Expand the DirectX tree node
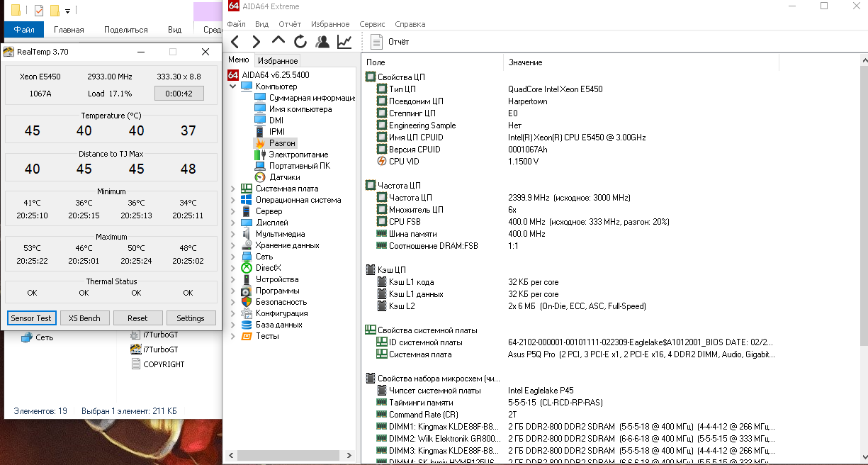The image size is (868, 465). pyautogui.click(x=232, y=268)
